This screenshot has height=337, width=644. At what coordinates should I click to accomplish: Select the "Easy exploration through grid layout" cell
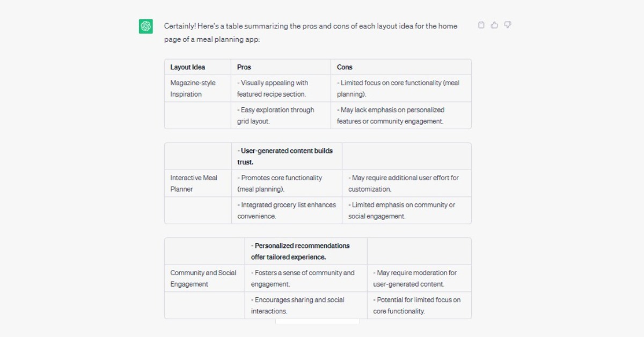[276, 115]
